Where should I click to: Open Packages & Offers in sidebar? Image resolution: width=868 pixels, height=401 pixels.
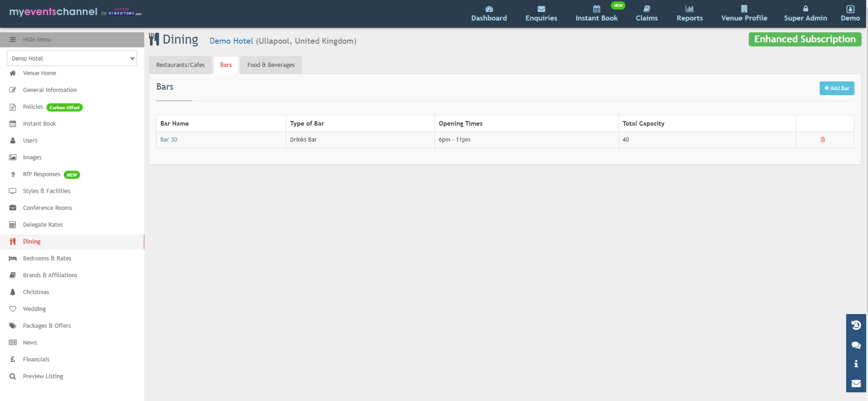coord(47,326)
